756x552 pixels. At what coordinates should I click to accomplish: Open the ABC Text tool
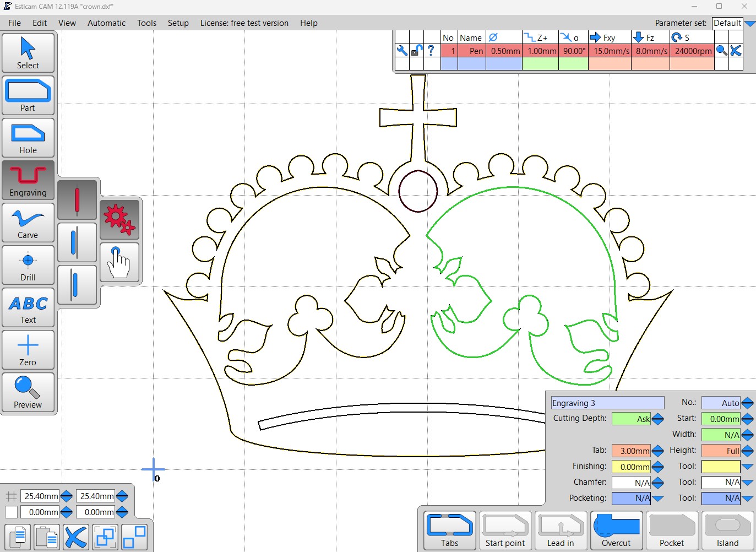click(x=28, y=307)
